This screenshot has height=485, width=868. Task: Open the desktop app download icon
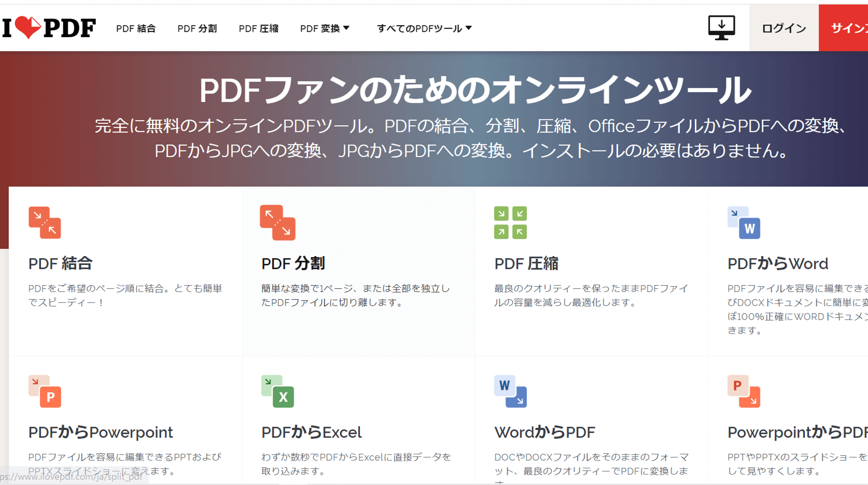(721, 28)
